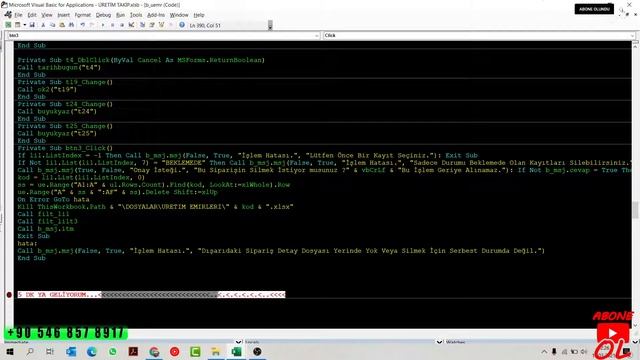The image size is (640, 360).
Task: Click the ABONE OLUNDU button at top right
Action: click(594, 9)
